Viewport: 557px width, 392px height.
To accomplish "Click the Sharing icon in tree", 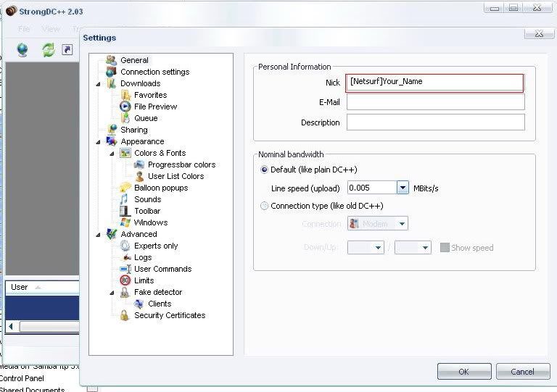I will click(x=112, y=130).
